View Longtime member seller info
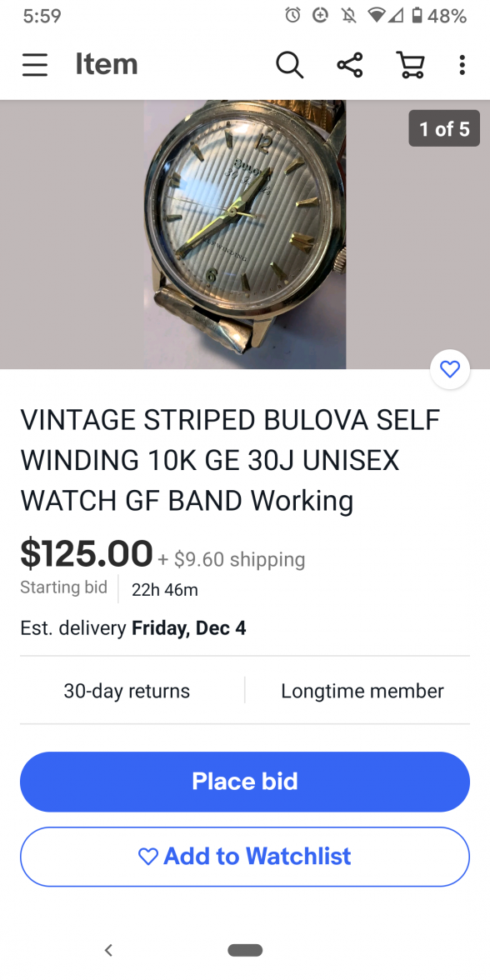Viewport: 490px width, 980px height. tap(362, 691)
